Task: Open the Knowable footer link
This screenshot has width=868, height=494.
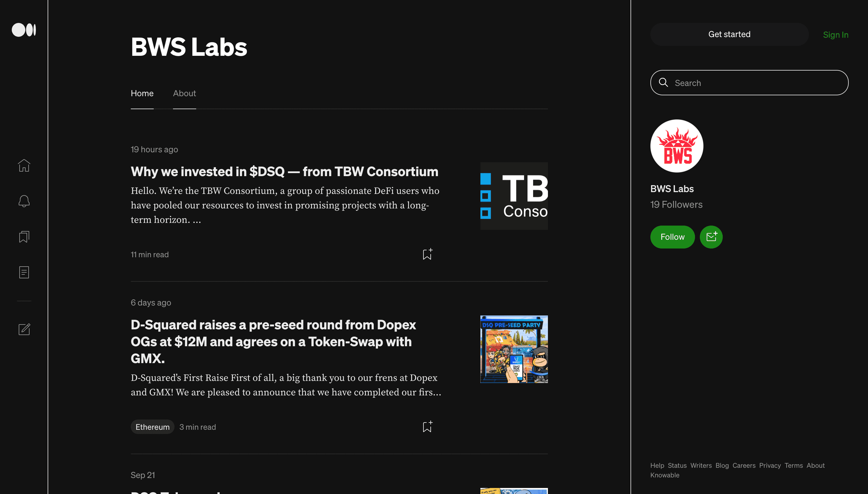Action: pos(665,475)
